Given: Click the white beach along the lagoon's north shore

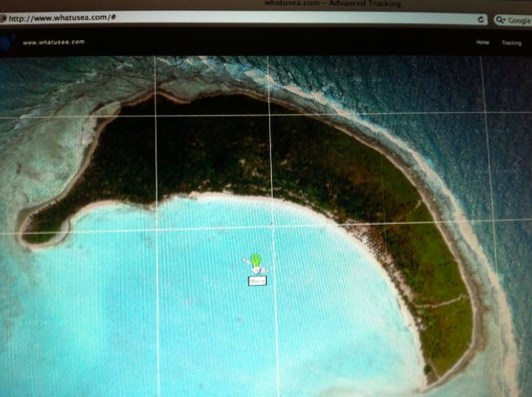Looking at the screenshot, I should coord(209,197).
